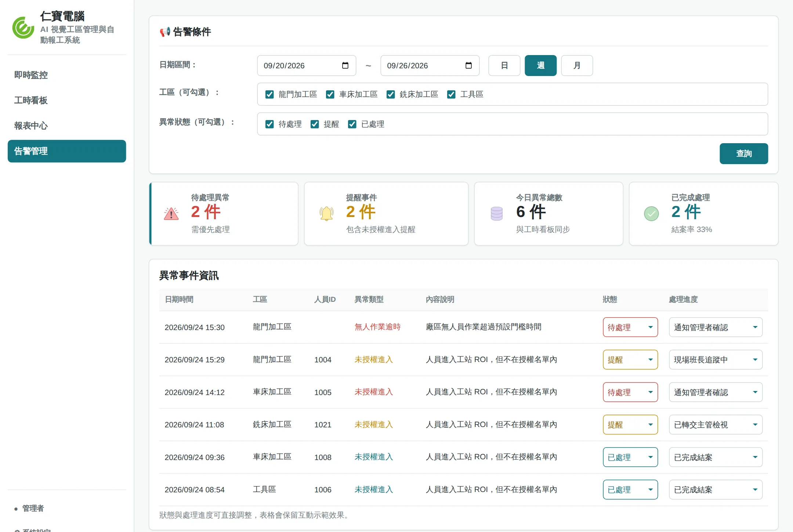Click the 無人作業逾時 anomaly type text
The width and height of the screenshot is (793, 532).
pos(377,327)
